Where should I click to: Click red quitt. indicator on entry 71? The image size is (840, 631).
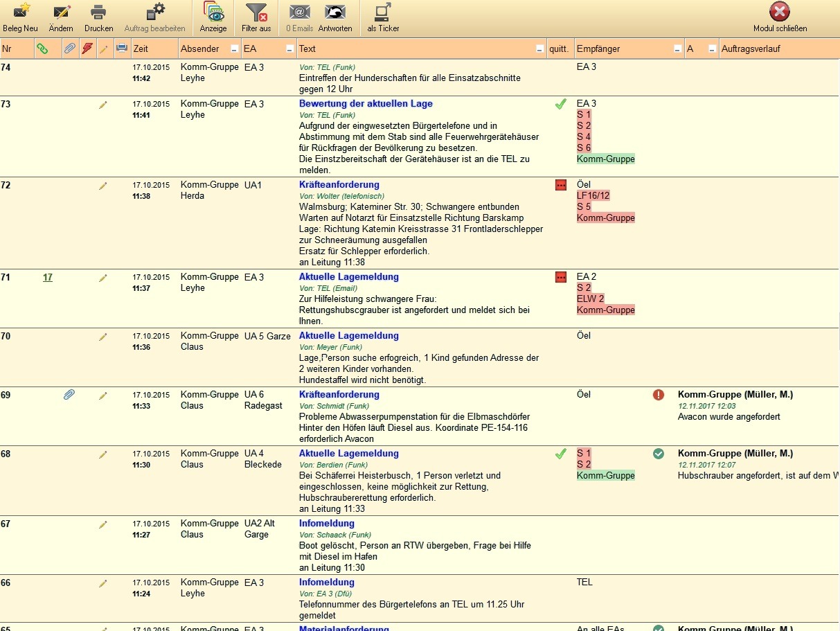pyautogui.click(x=560, y=278)
